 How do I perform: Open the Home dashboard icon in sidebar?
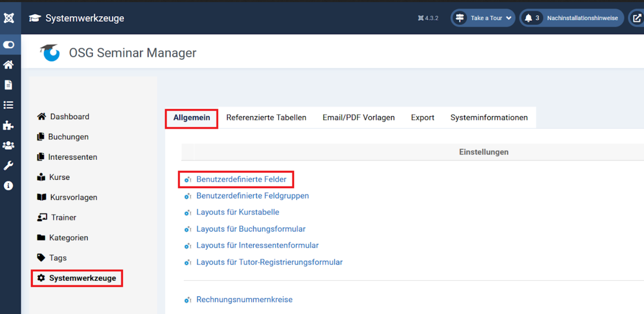(x=8, y=65)
